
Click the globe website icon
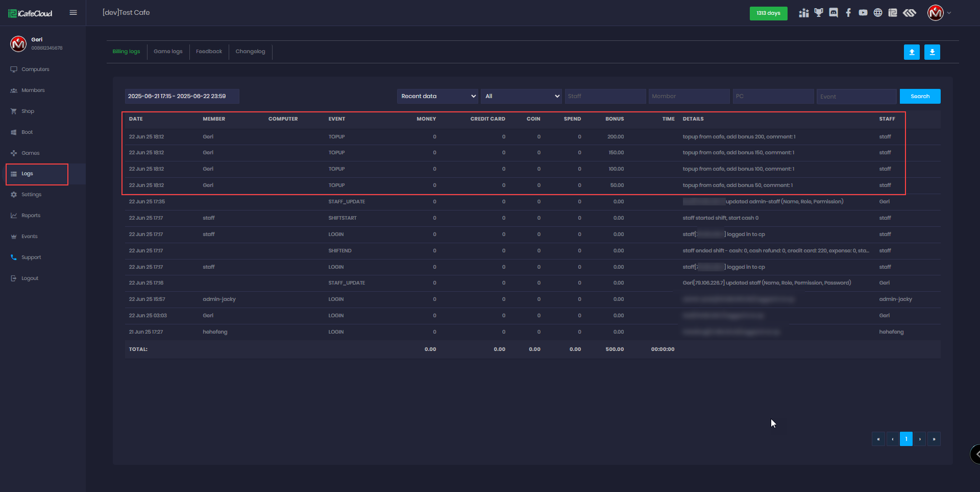pos(878,13)
